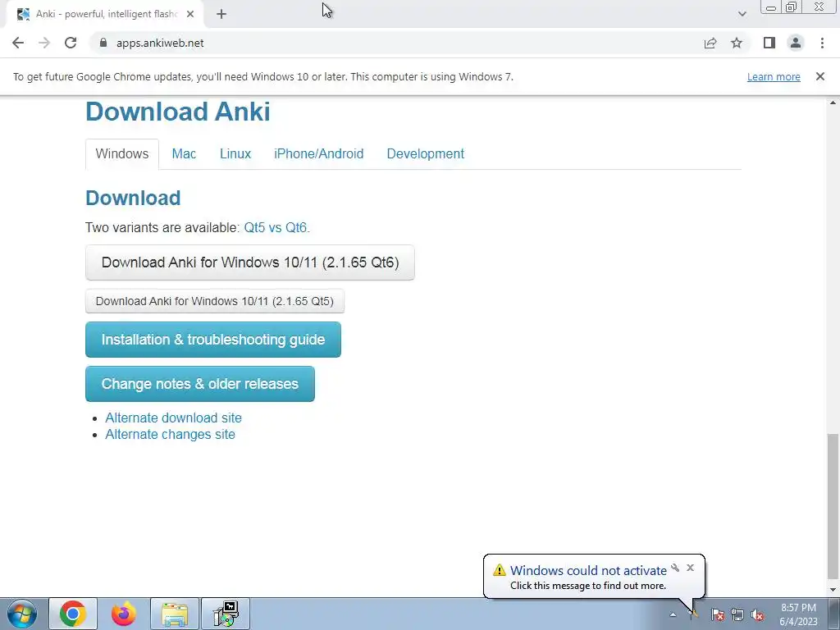
Task: Open Installation & troubleshooting guide
Action: pyautogui.click(x=213, y=340)
